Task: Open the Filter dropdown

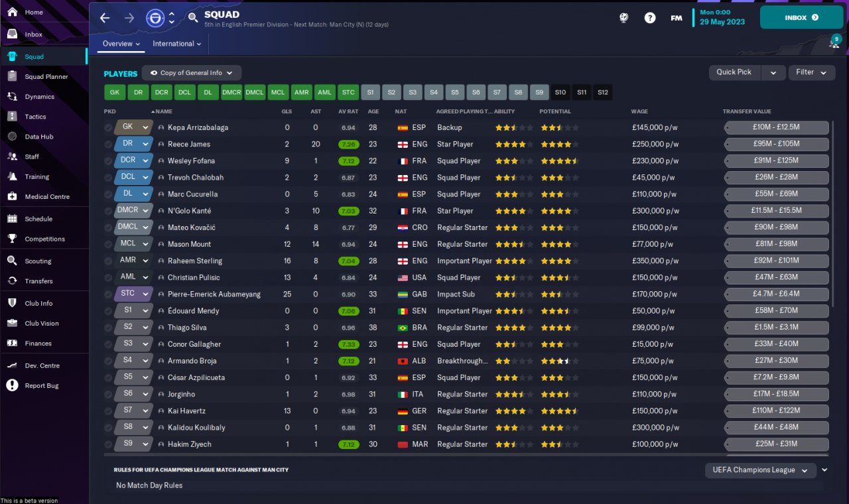Action: [x=812, y=72]
